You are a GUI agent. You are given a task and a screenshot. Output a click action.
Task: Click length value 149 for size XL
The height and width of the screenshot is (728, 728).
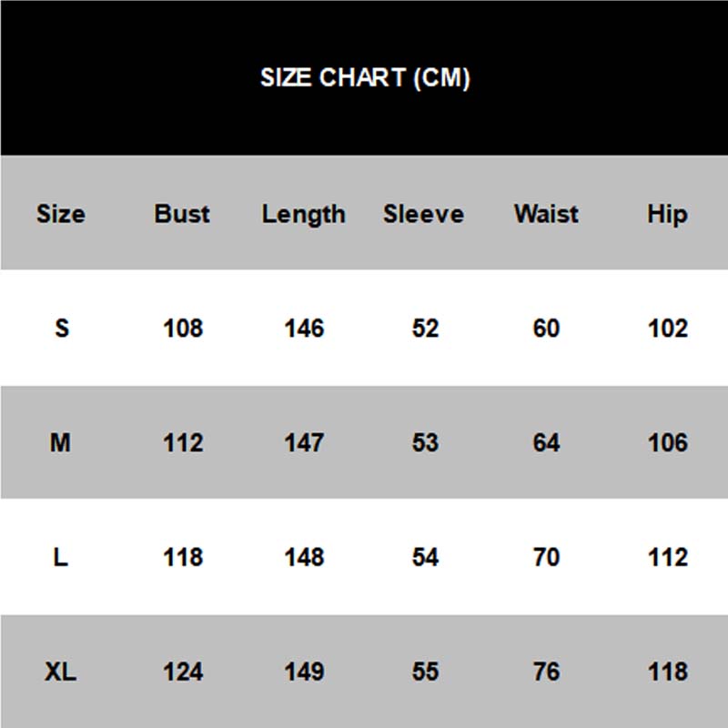[303, 672]
